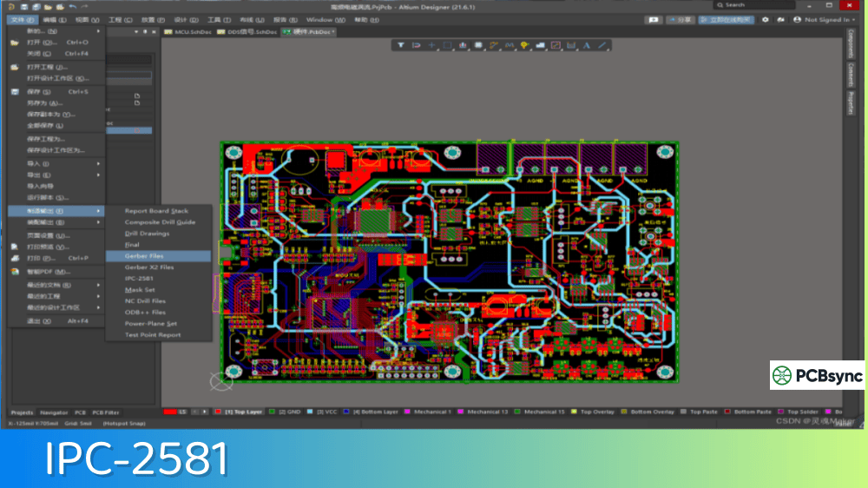Click the 分享 share button
Image resolution: width=868 pixels, height=488 pixels.
(681, 19)
